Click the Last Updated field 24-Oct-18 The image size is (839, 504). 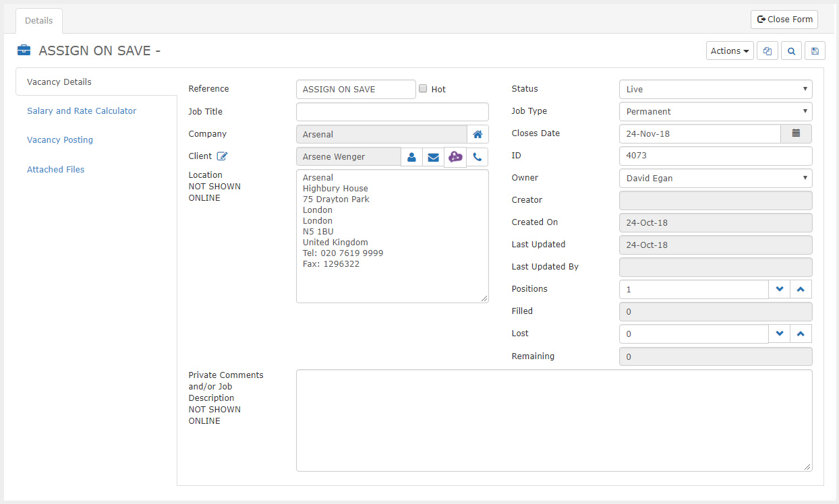[716, 245]
